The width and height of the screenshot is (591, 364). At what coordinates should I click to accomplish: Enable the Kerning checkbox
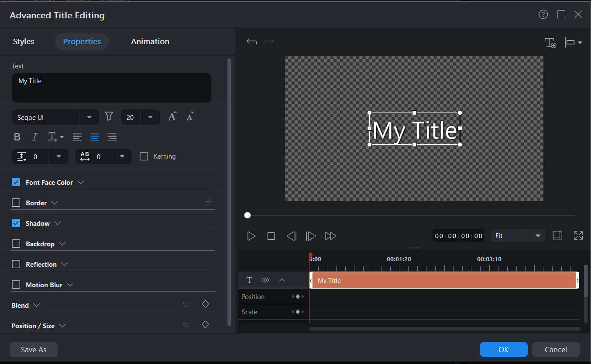click(x=144, y=156)
